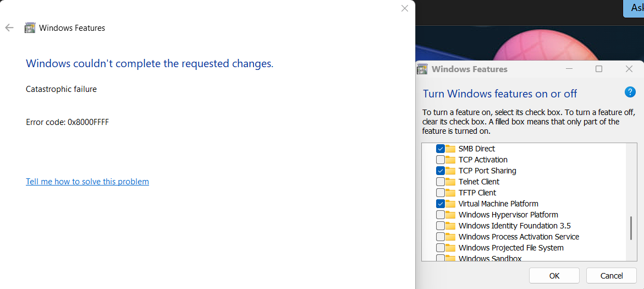
Task: Select the Telnet Client label
Action: (x=479, y=181)
